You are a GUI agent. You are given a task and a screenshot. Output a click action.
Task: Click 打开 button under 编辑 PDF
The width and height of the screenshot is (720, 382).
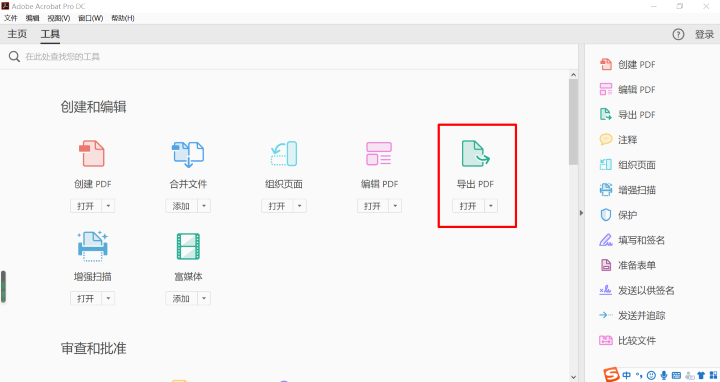pos(373,206)
